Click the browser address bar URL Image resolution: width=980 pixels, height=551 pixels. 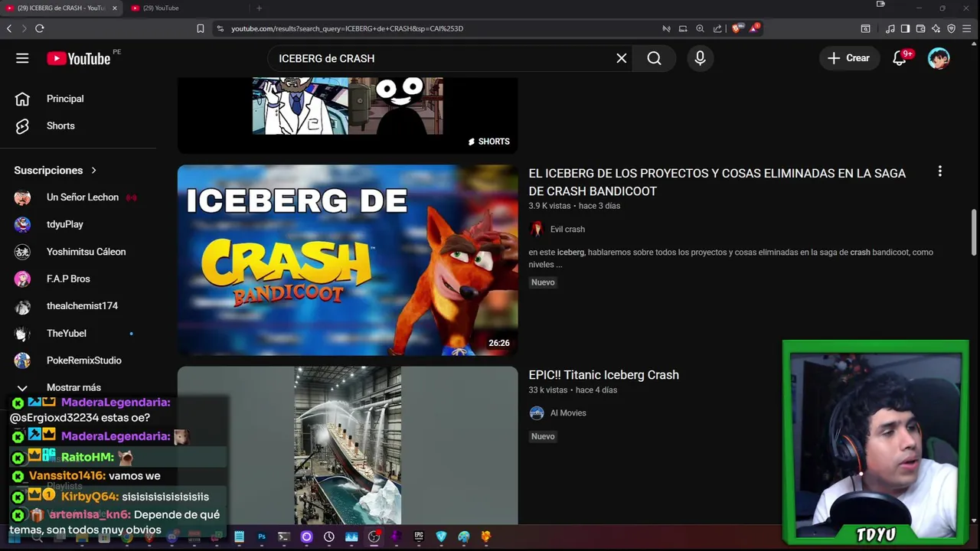tap(347, 28)
